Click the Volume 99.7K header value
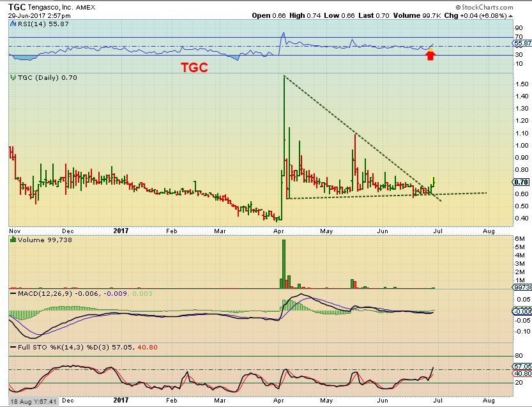 click(x=417, y=15)
